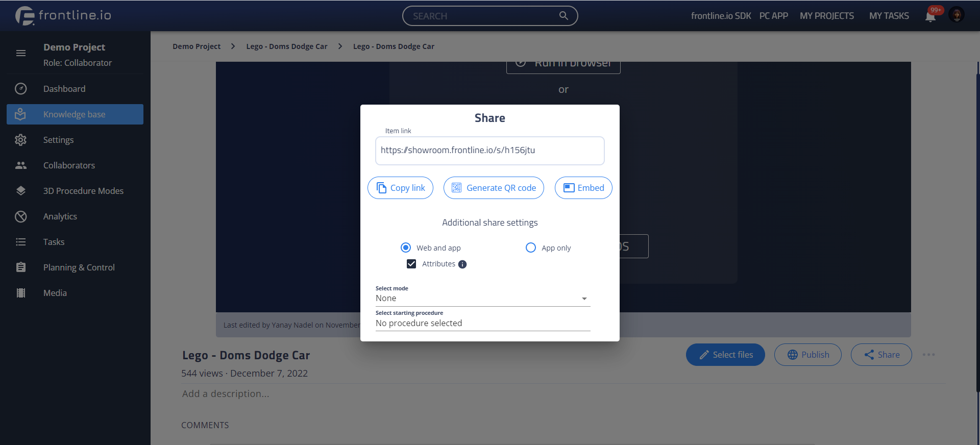Open the notifications bell
Image resolution: width=980 pixels, height=445 pixels.
[930, 16]
